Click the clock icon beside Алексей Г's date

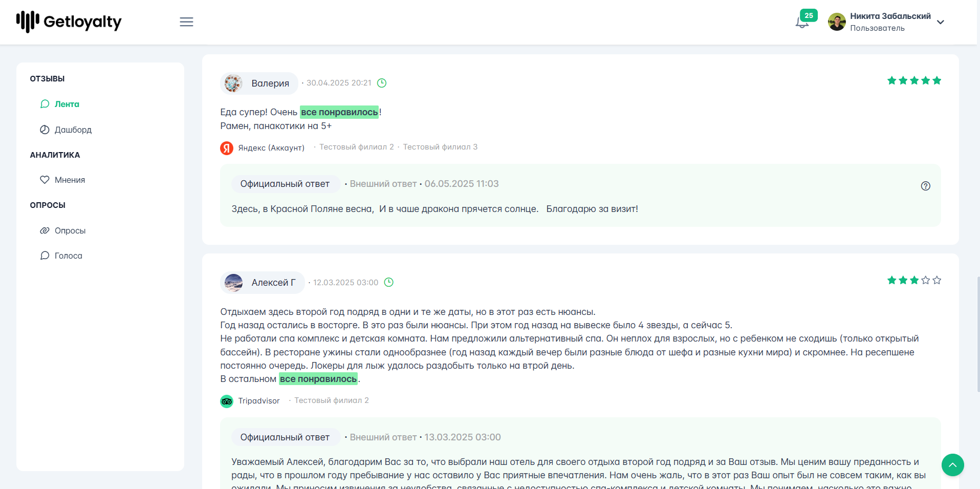389,282
